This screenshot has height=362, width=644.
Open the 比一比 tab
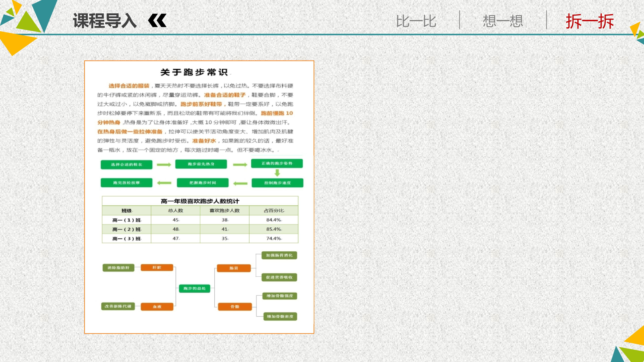416,21
